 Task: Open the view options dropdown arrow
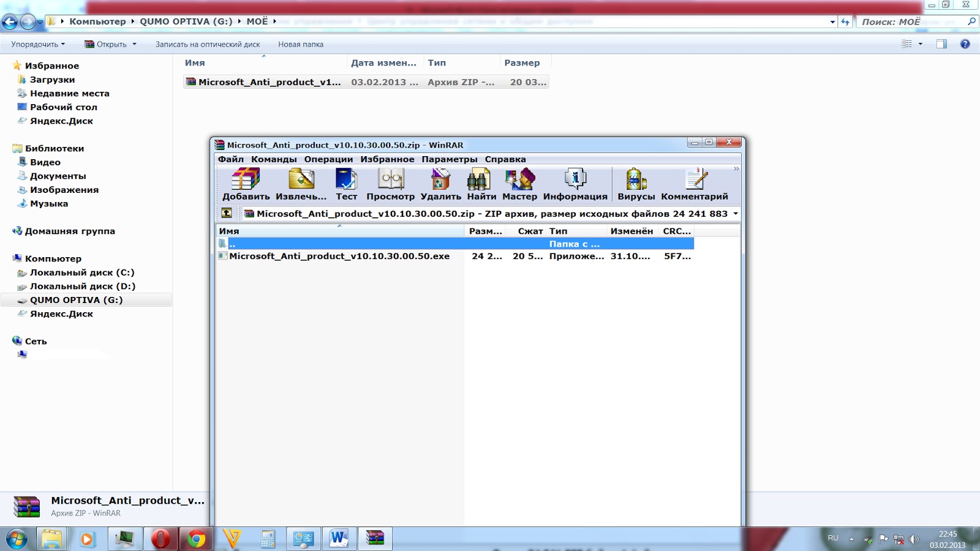point(920,44)
